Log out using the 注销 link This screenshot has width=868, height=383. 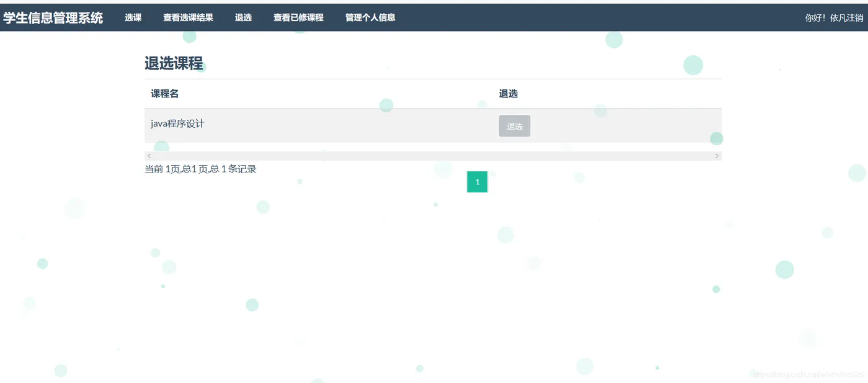pos(855,17)
